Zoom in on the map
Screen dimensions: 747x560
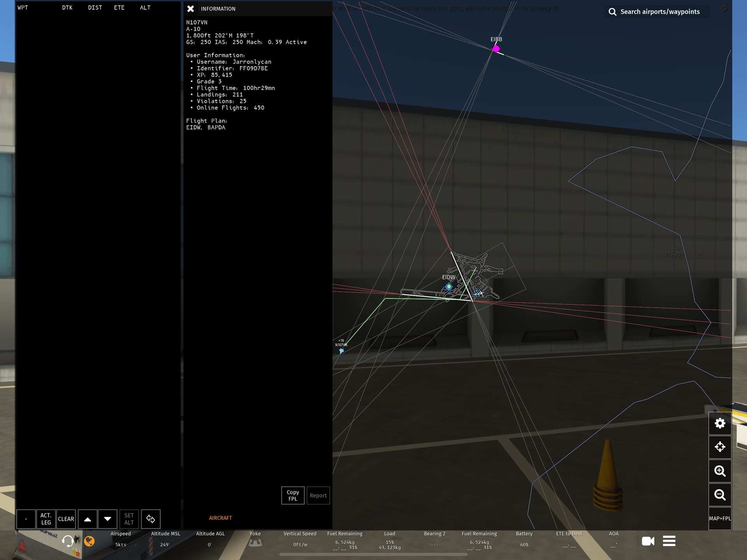coord(720,471)
